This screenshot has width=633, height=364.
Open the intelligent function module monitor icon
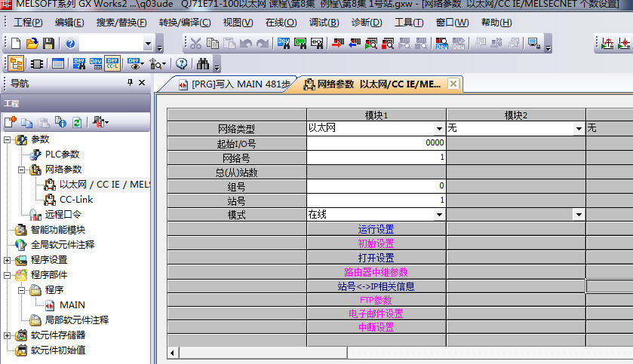click(x=157, y=64)
